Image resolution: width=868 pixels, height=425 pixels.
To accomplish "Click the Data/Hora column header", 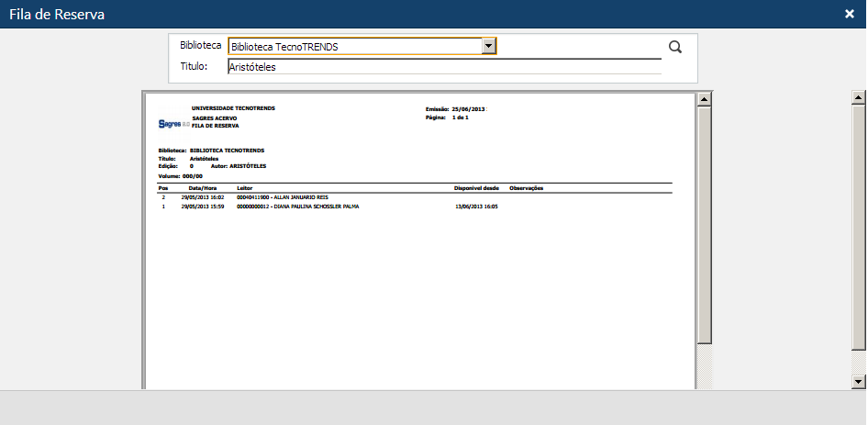I will (194, 188).
